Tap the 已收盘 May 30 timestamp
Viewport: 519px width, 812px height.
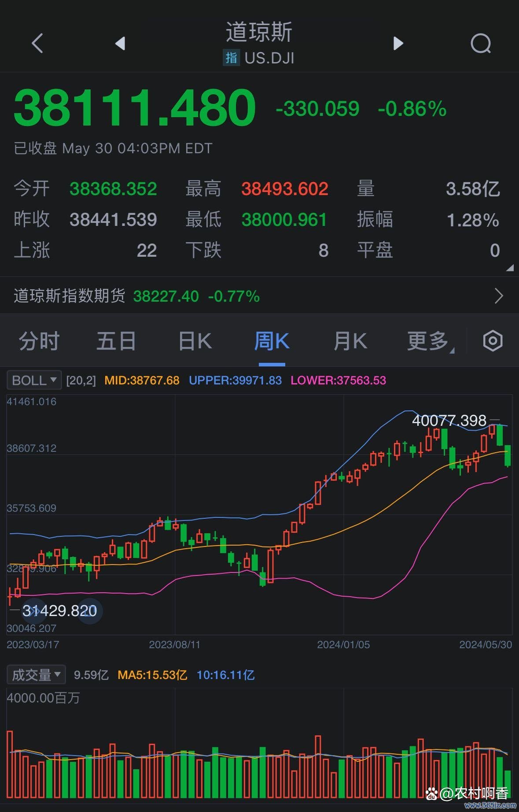(113, 148)
